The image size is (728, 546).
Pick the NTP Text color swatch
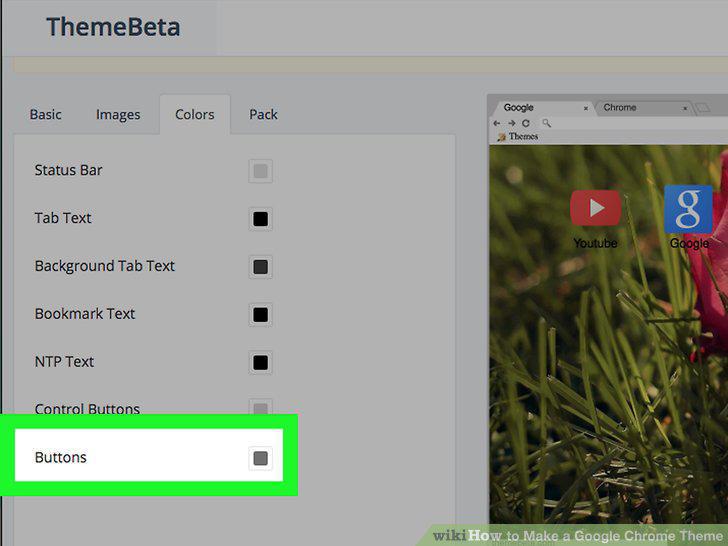click(x=260, y=362)
